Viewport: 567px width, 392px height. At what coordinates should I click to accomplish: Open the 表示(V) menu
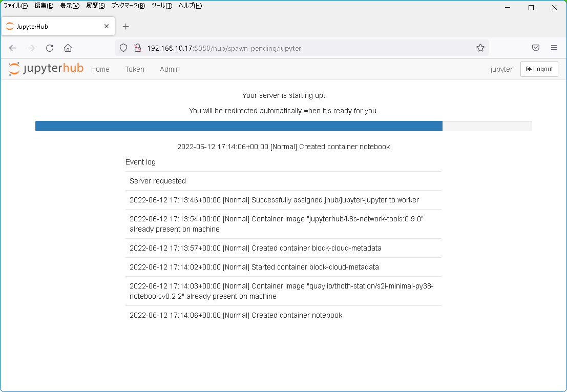(70, 6)
